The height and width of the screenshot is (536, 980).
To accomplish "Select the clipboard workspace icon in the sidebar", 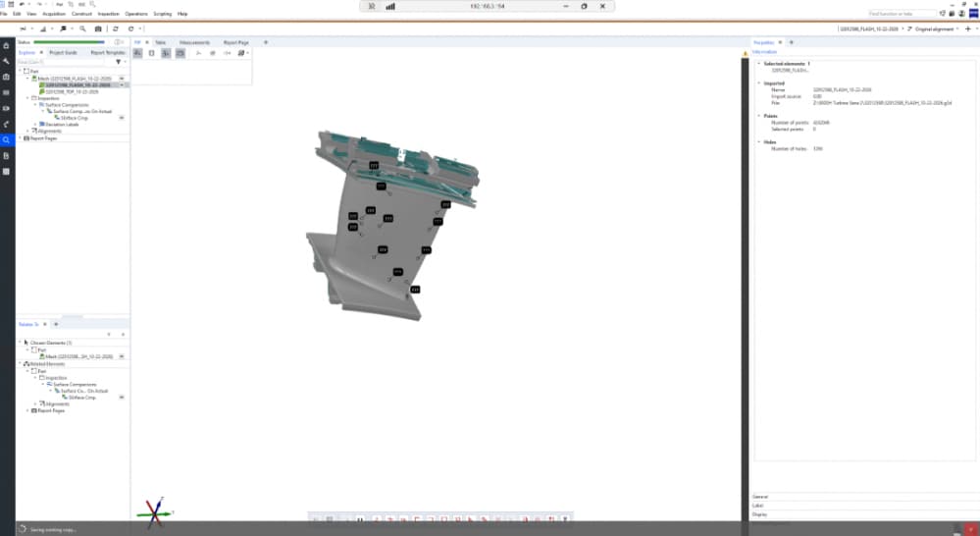I will pyautogui.click(x=6, y=77).
